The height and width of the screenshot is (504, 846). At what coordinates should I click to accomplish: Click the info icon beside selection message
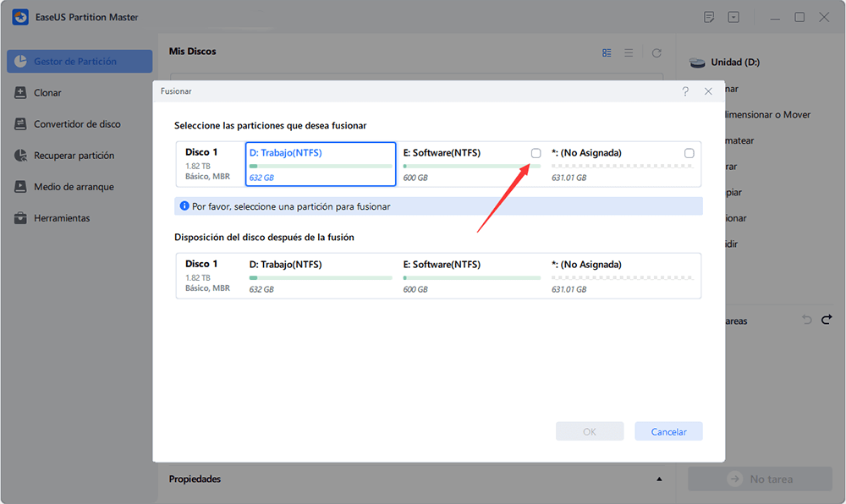184,205
